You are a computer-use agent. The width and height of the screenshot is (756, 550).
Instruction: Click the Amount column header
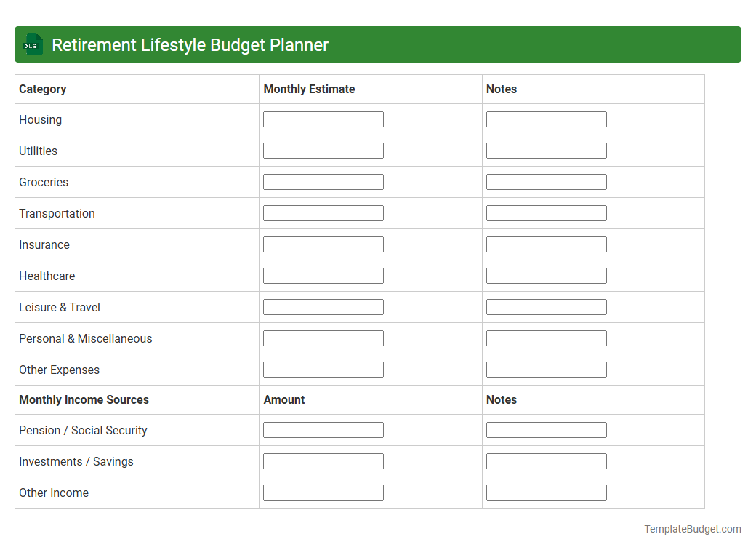tap(284, 399)
